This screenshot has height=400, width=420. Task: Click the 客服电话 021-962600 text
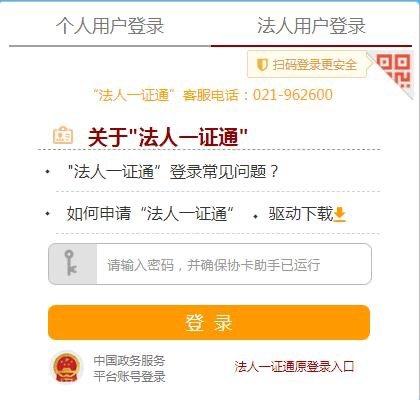pyautogui.click(x=258, y=95)
